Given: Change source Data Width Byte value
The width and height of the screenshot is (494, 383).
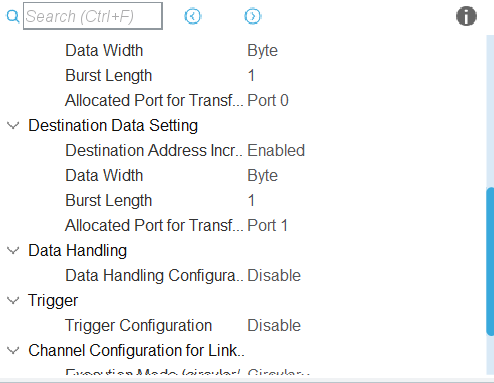Looking at the screenshot, I should coord(263,51).
